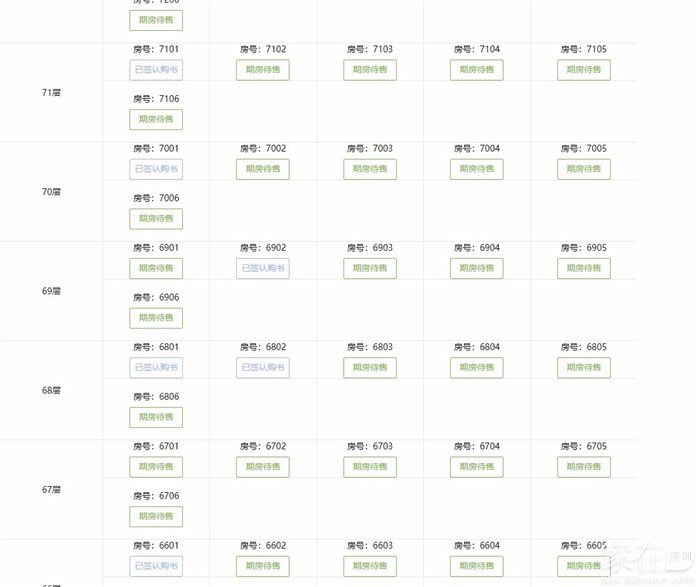700x587 pixels.
Task: Select 期房待售 status for room 7102
Action: [263, 70]
